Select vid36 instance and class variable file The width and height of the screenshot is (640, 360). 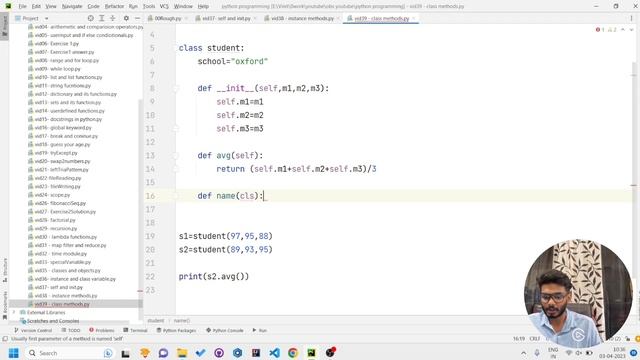(x=75, y=279)
